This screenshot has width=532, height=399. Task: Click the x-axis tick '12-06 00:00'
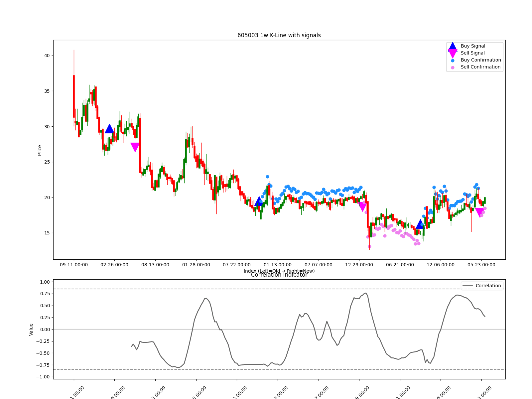[441, 265]
